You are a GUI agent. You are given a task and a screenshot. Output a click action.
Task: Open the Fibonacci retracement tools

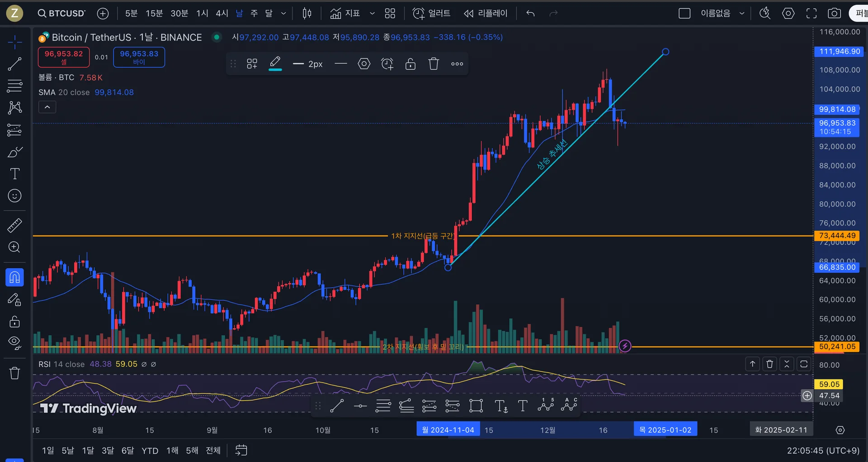coord(14,85)
